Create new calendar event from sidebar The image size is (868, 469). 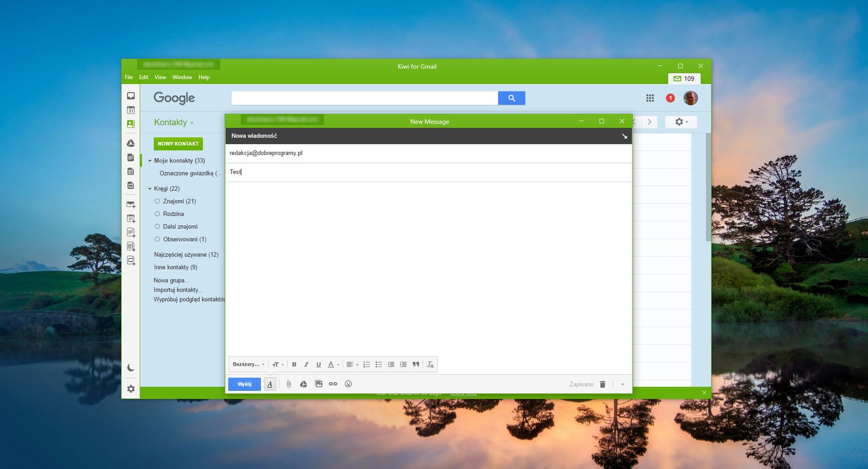click(x=131, y=218)
